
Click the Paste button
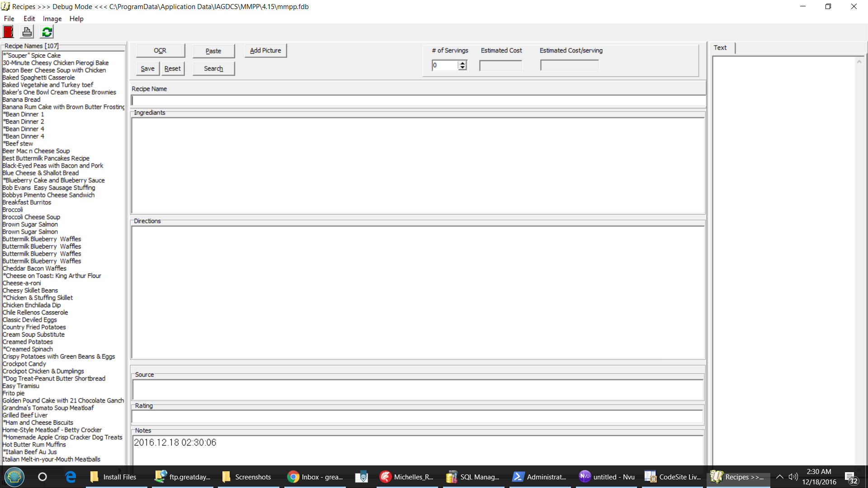(x=213, y=51)
